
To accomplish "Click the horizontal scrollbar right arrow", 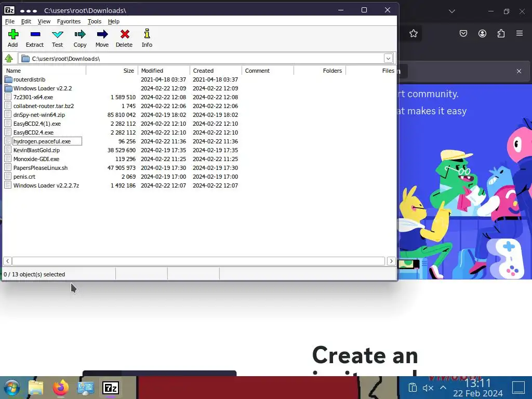I will (x=391, y=261).
